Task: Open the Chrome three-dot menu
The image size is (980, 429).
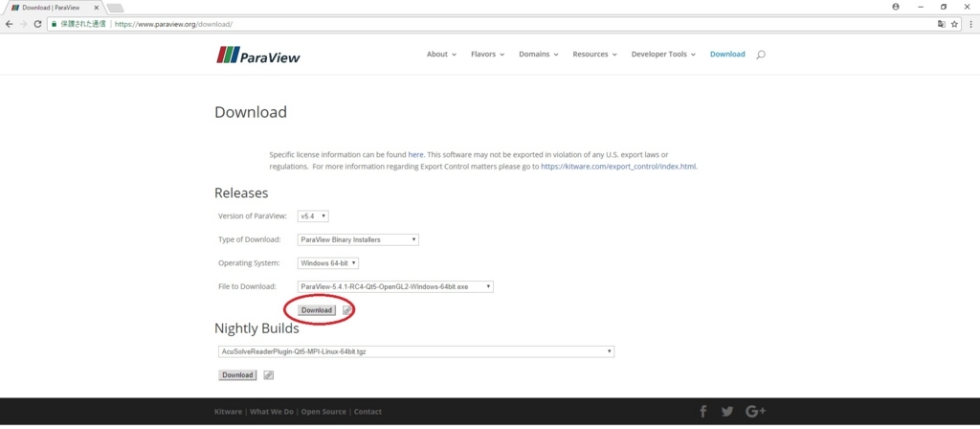Action: [970, 24]
